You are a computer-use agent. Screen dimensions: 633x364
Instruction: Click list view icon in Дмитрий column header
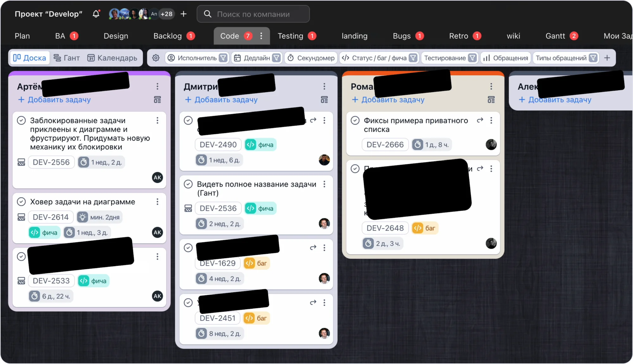pyautogui.click(x=324, y=100)
